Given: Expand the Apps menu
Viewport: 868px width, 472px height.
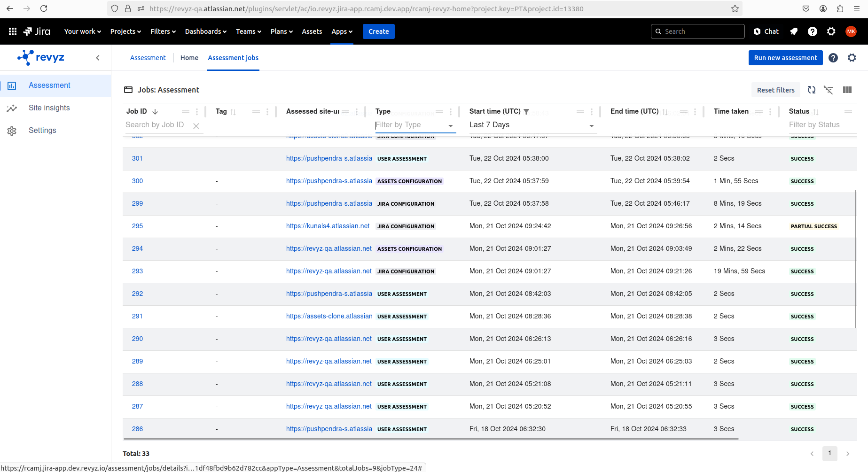Looking at the screenshot, I should point(342,31).
